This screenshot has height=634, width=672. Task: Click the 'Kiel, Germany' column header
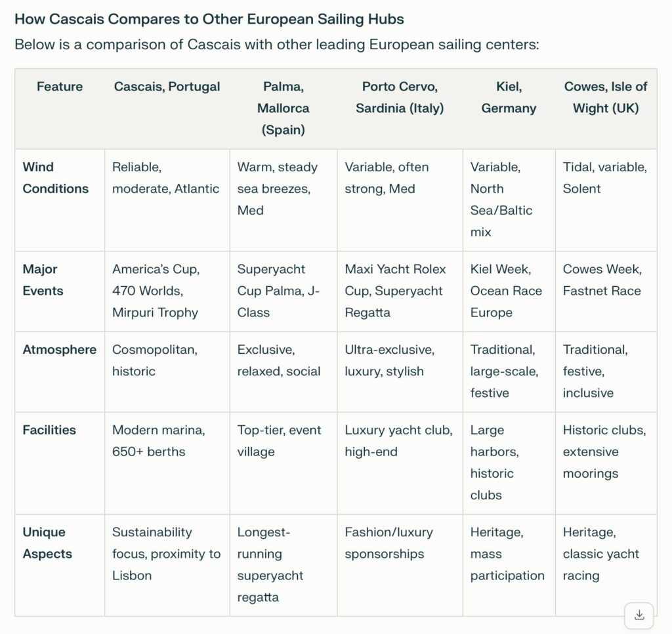pos(509,97)
